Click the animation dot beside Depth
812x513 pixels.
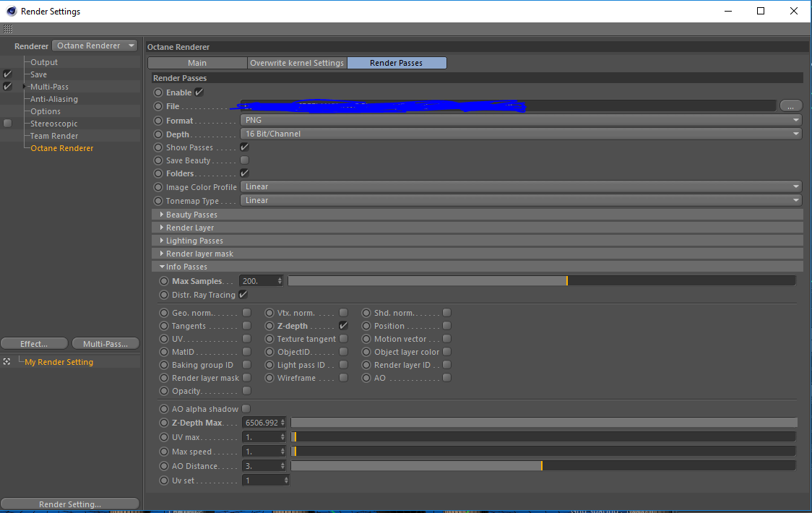coord(158,134)
